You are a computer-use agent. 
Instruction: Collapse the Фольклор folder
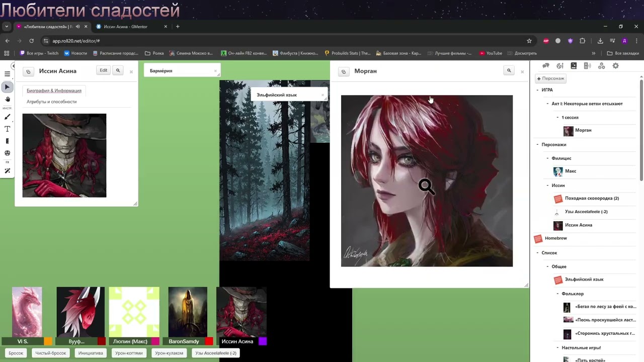[557, 294]
